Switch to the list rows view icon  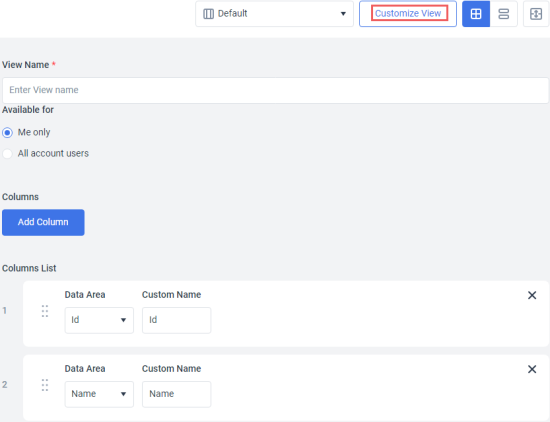pos(503,14)
